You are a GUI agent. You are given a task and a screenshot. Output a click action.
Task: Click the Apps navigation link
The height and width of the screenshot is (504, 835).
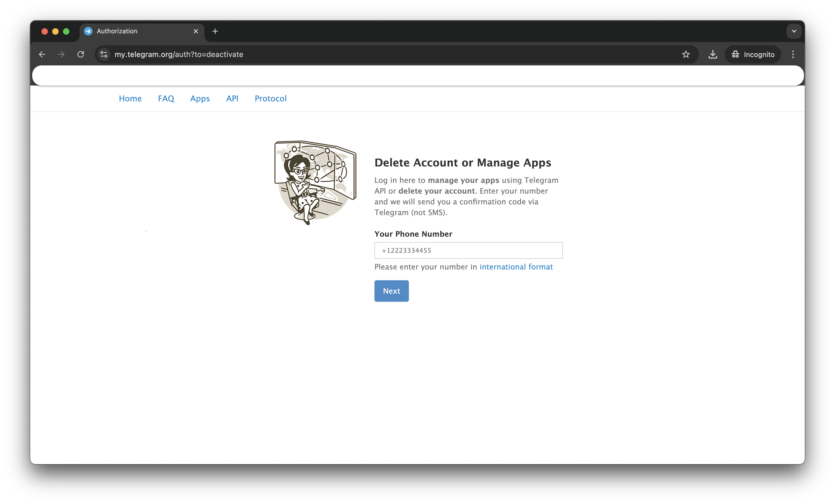click(x=200, y=98)
